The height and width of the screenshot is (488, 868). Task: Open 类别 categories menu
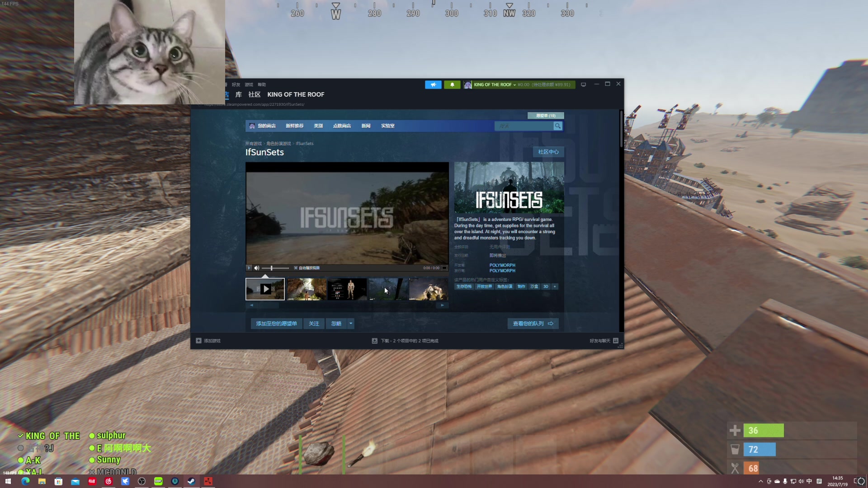click(x=318, y=126)
